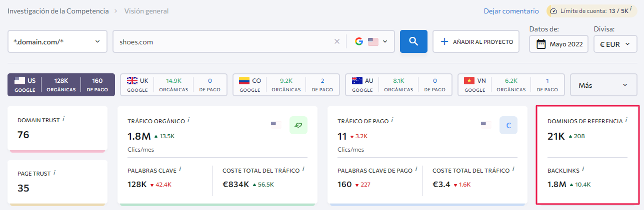644x210 pixels.
Task: Click the referring domains value 21K
Action: tap(556, 136)
